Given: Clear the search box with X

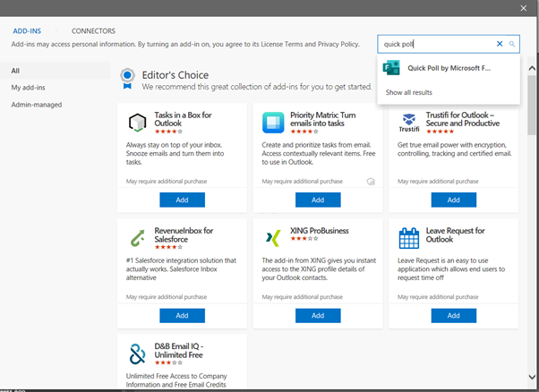Looking at the screenshot, I should [500, 44].
